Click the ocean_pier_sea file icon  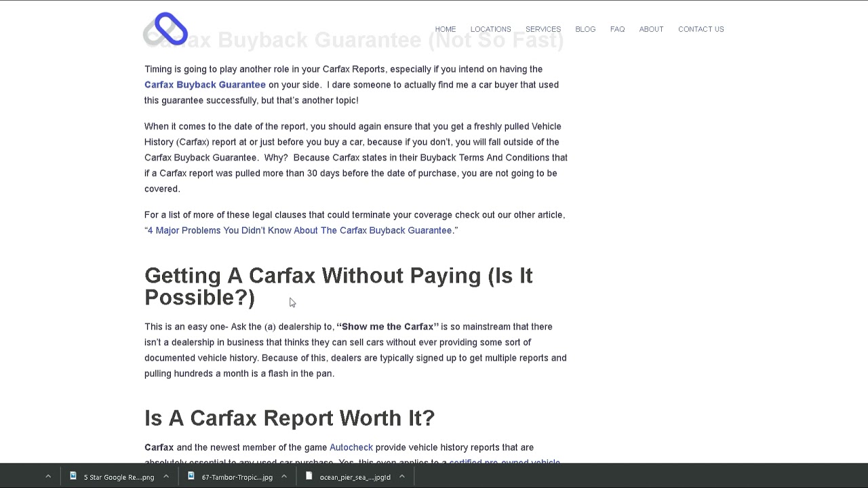pyautogui.click(x=309, y=476)
